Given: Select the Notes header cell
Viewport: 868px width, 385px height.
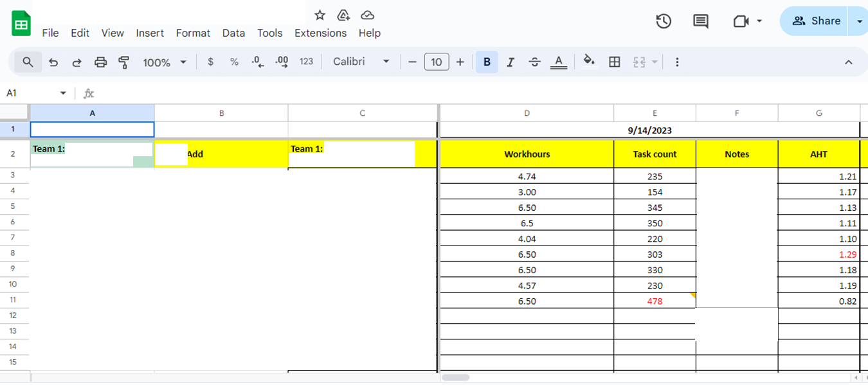Looking at the screenshot, I should click(x=737, y=154).
